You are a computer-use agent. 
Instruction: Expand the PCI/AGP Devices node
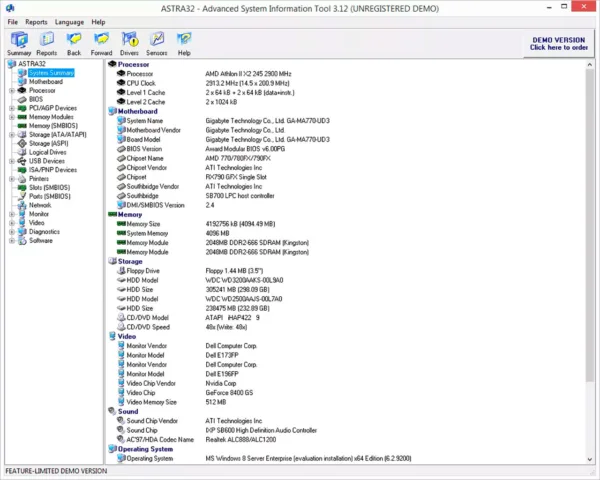(12, 108)
